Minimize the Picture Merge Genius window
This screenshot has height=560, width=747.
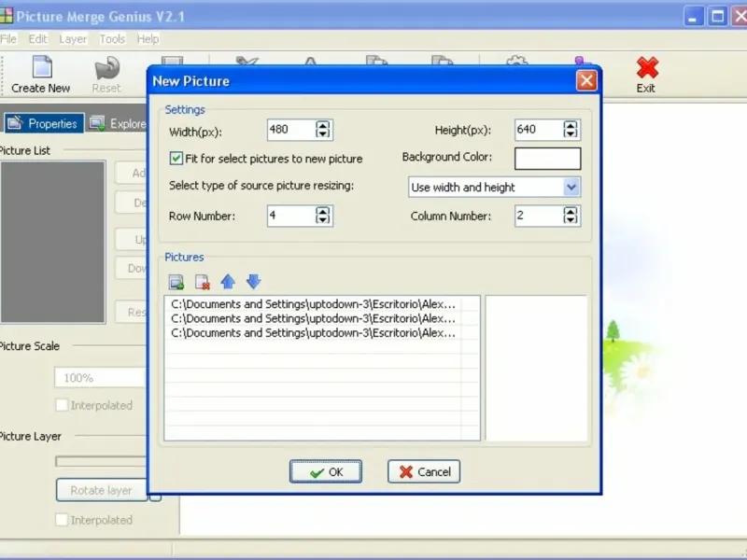(x=693, y=17)
